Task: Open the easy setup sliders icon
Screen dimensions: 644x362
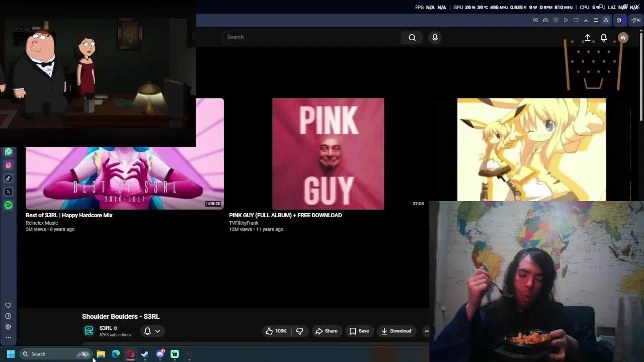Action: pos(596,20)
